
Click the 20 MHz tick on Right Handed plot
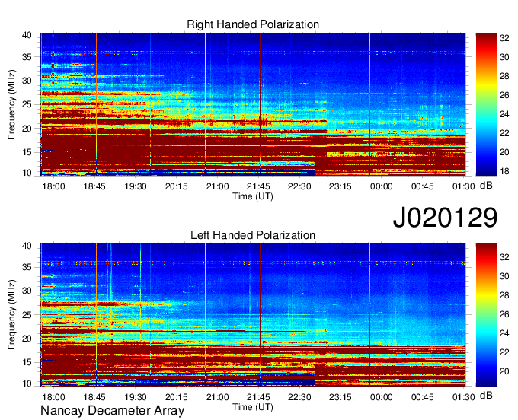coord(27,129)
